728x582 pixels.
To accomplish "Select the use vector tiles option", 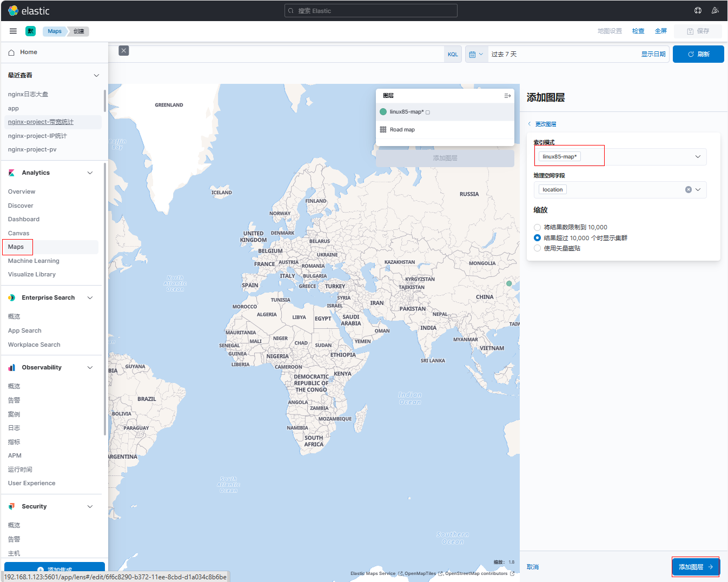I will pos(537,248).
